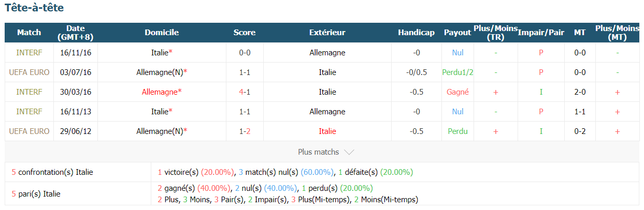Select the 1-2 score on 29/06/12
This screenshot has height=210, width=644.
click(245, 131)
